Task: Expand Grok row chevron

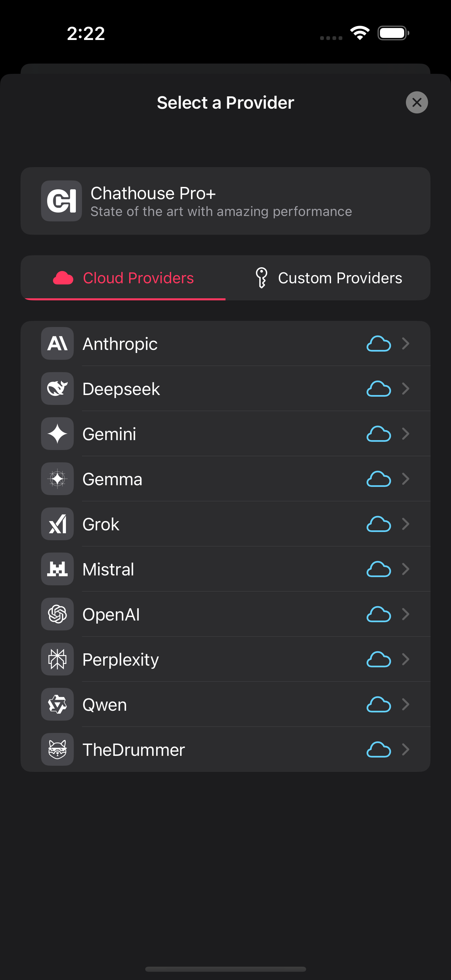Action: click(x=406, y=524)
